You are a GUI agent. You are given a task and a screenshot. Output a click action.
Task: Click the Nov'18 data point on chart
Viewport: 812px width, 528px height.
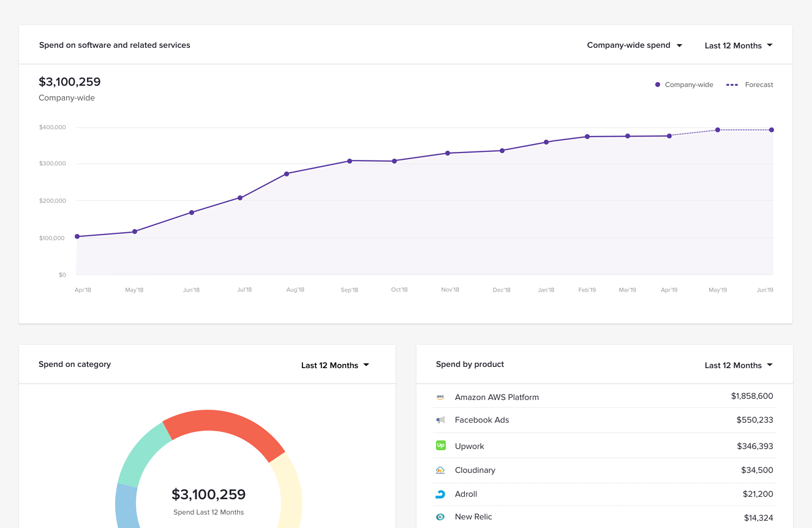click(448, 153)
